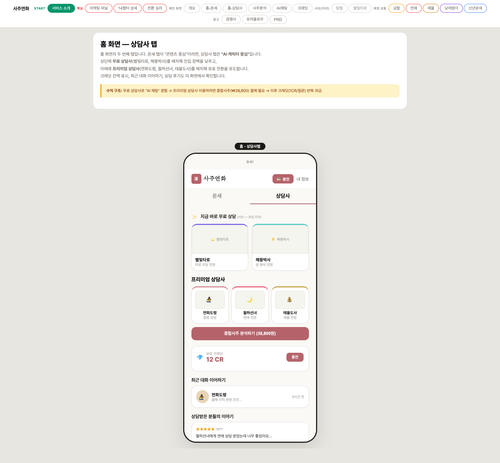Select the 홈-운세 navigation pill
The width and height of the screenshot is (500, 463).
click(x=211, y=8)
